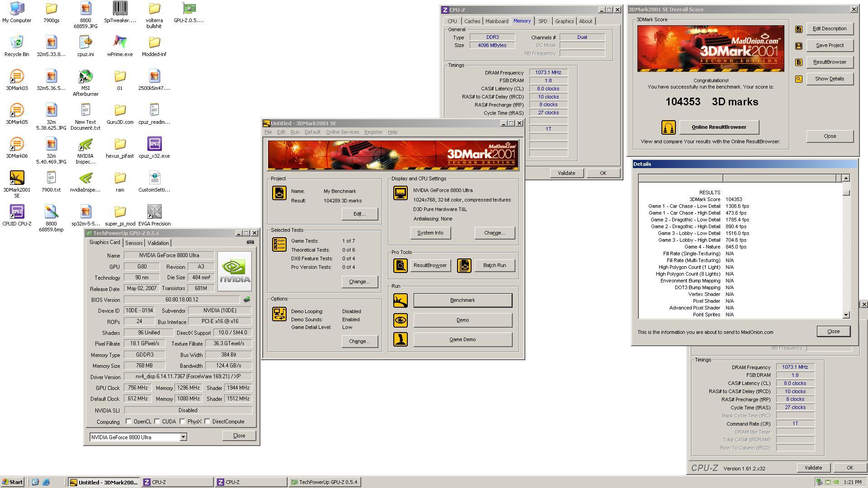Screen dimensions: 868x488
Task: Launch the 3DMark03 desktop shortcut
Action: tap(17, 80)
